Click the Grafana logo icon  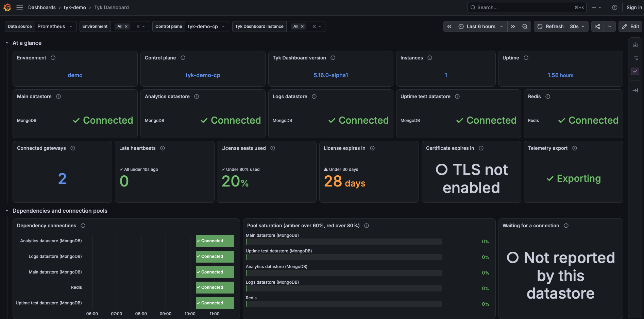(x=7, y=7)
